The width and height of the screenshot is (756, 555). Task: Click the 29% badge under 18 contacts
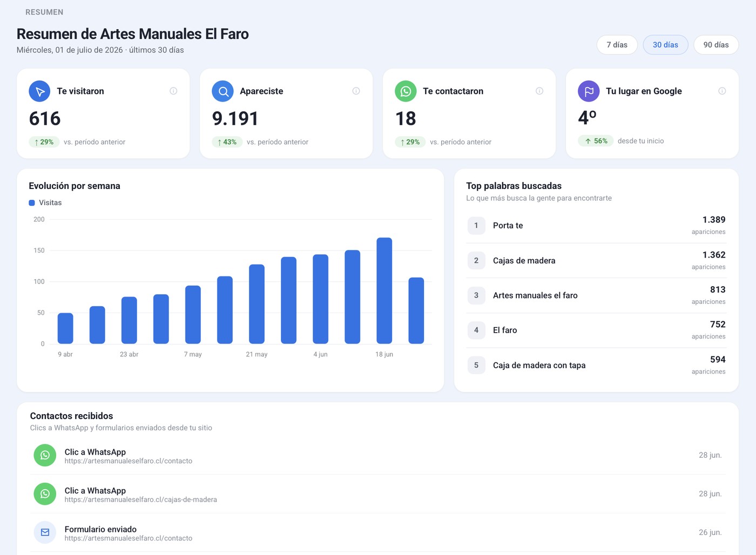coord(410,142)
